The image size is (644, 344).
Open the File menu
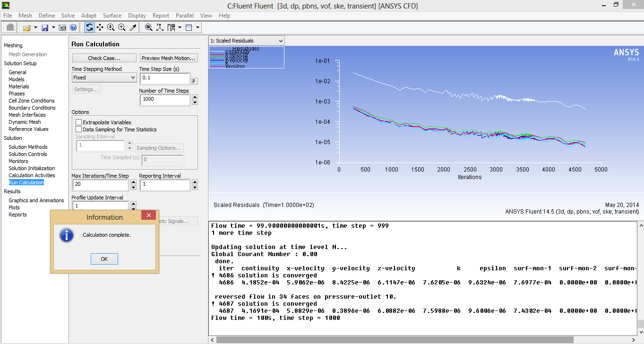pyautogui.click(x=8, y=16)
